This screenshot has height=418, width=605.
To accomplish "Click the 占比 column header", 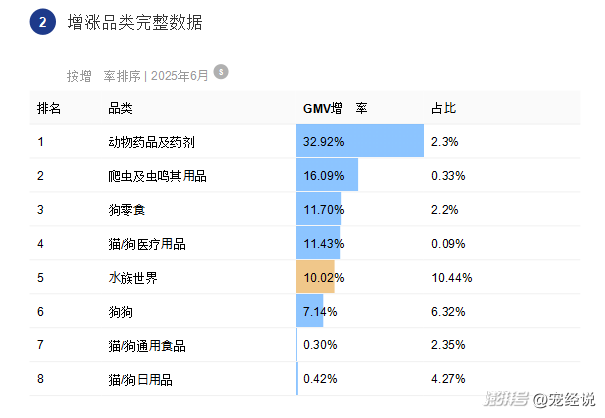I will point(442,108).
